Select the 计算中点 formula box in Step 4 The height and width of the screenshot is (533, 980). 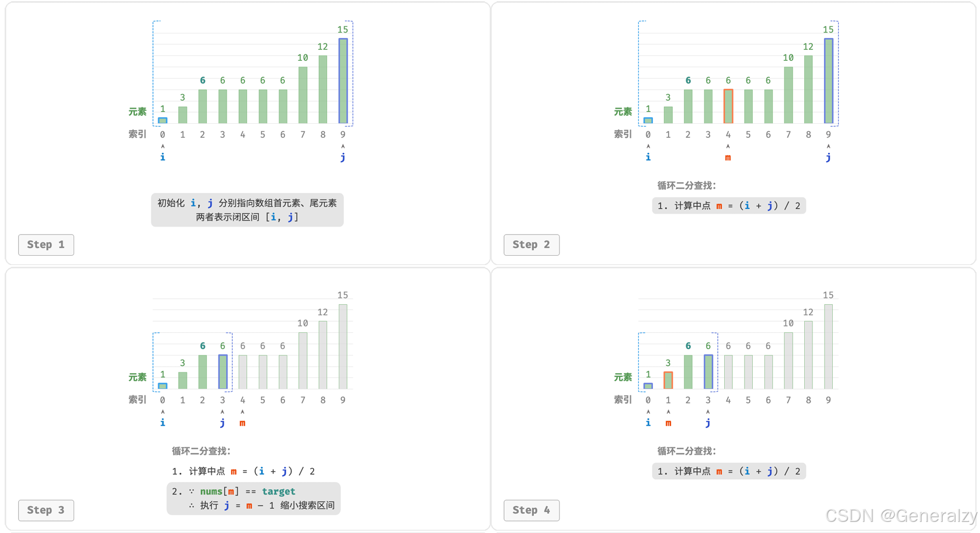(729, 471)
